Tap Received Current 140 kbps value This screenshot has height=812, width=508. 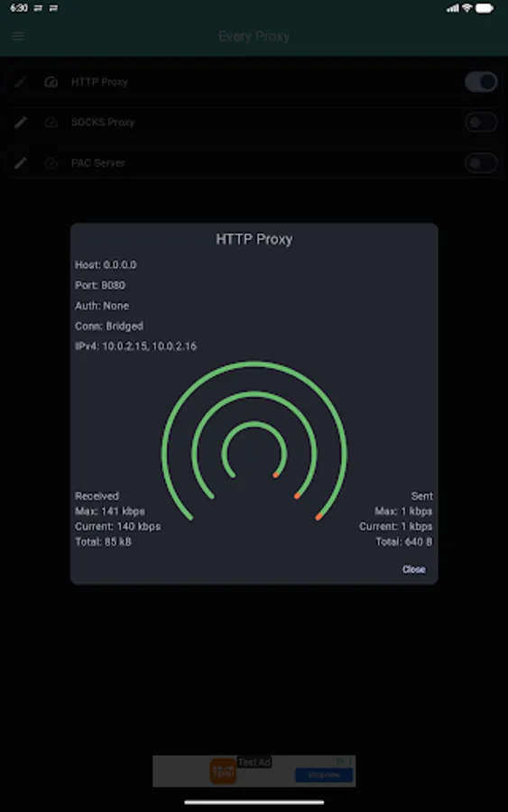[x=117, y=526]
